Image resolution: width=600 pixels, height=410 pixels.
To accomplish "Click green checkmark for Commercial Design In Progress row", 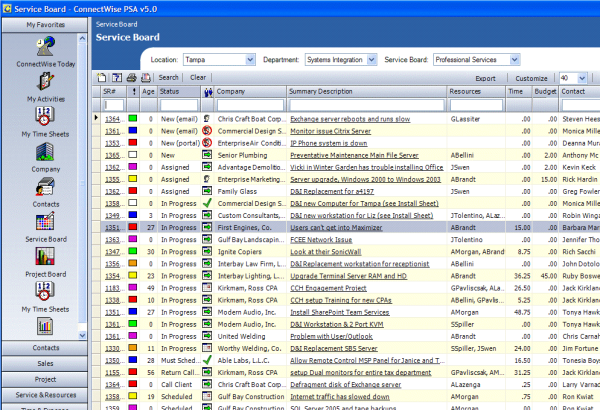I will [x=207, y=203].
